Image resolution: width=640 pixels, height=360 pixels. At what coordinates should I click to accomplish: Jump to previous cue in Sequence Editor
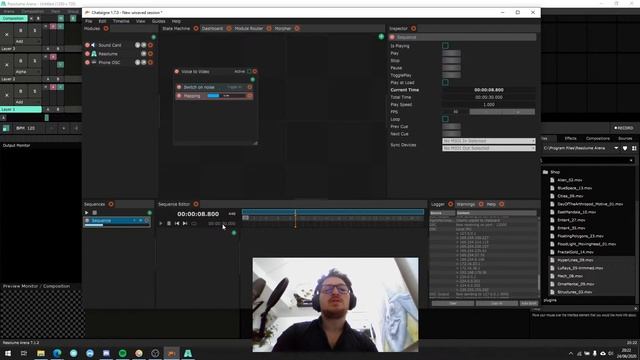click(177, 224)
